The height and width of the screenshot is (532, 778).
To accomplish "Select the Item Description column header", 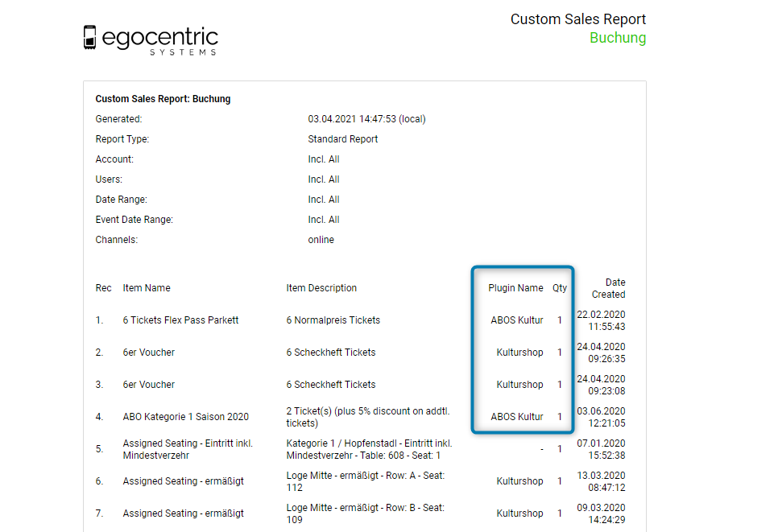I will pos(321,288).
